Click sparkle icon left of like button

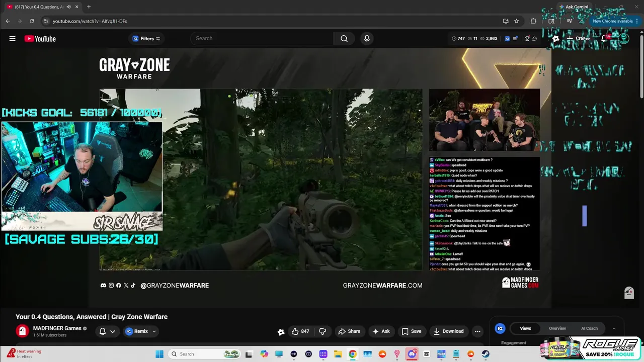[x=281, y=332]
